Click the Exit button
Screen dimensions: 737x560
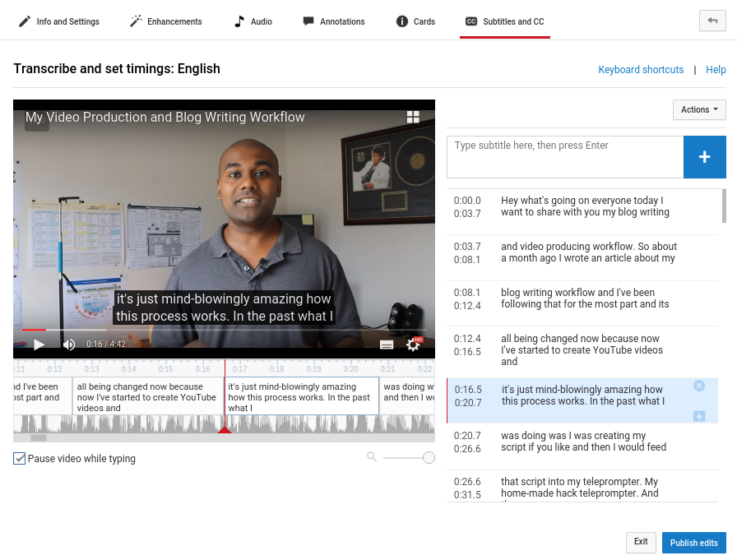pyautogui.click(x=641, y=543)
